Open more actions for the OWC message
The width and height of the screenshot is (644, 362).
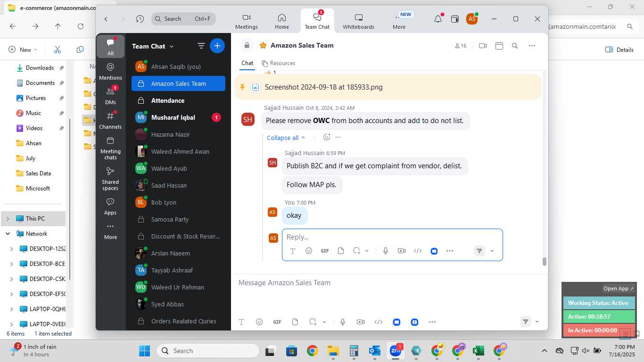click(x=338, y=137)
